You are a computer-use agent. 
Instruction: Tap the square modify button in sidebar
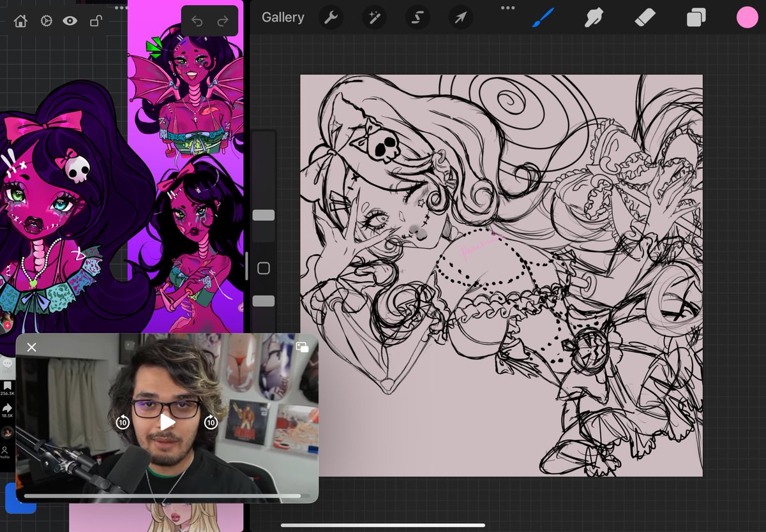pos(264,268)
